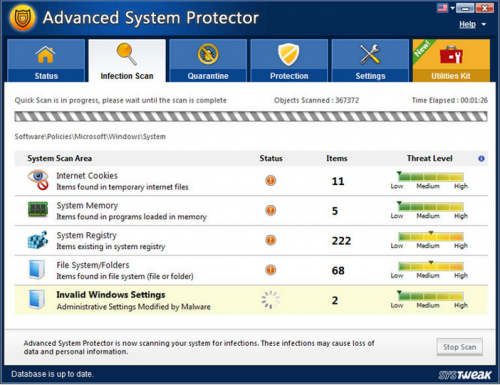500x385 pixels.
Task: Click the Objects Scanned : 367372 text
Action: coord(316,100)
